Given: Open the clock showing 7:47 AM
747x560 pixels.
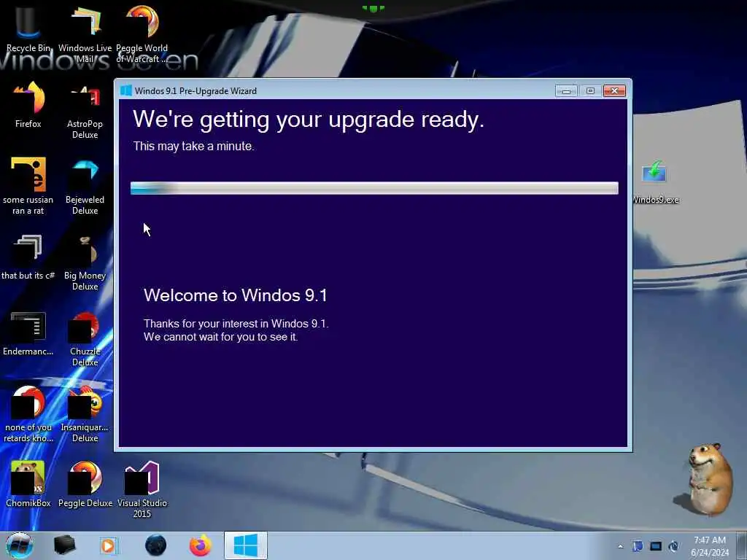Looking at the screenshot, I should coord(710,546).
